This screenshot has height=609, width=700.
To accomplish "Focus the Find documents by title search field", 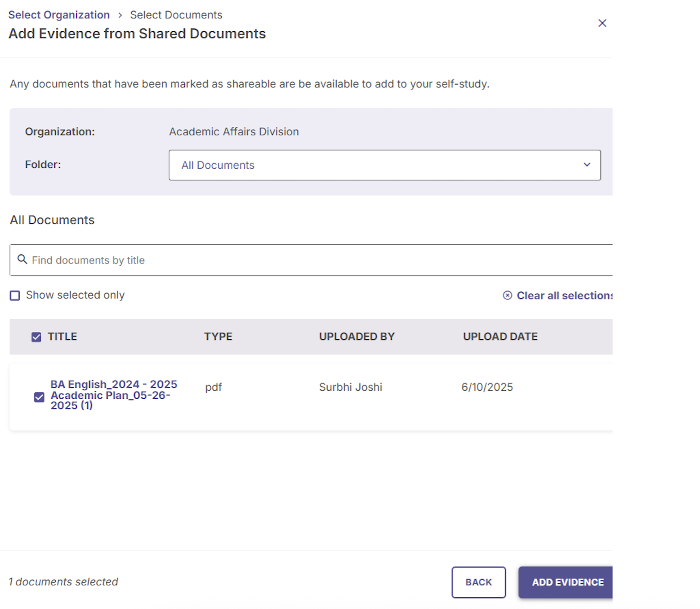I will [311, 260].
